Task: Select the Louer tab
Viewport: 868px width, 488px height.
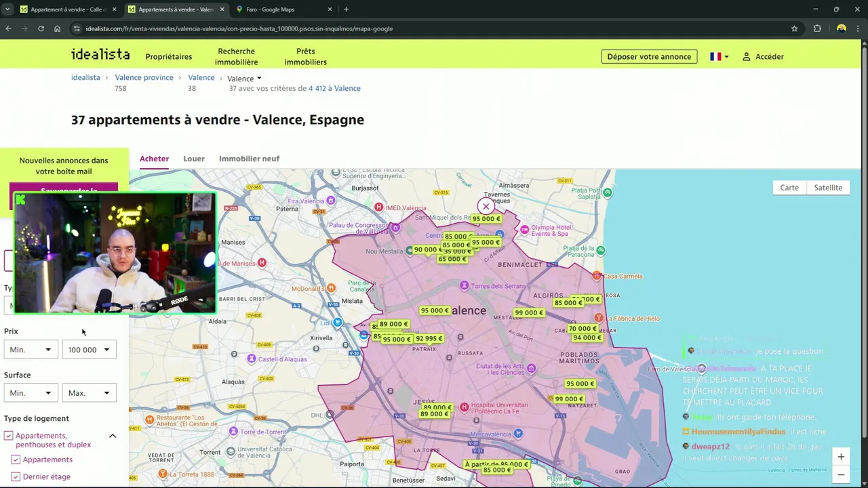Action: [194, 159]
